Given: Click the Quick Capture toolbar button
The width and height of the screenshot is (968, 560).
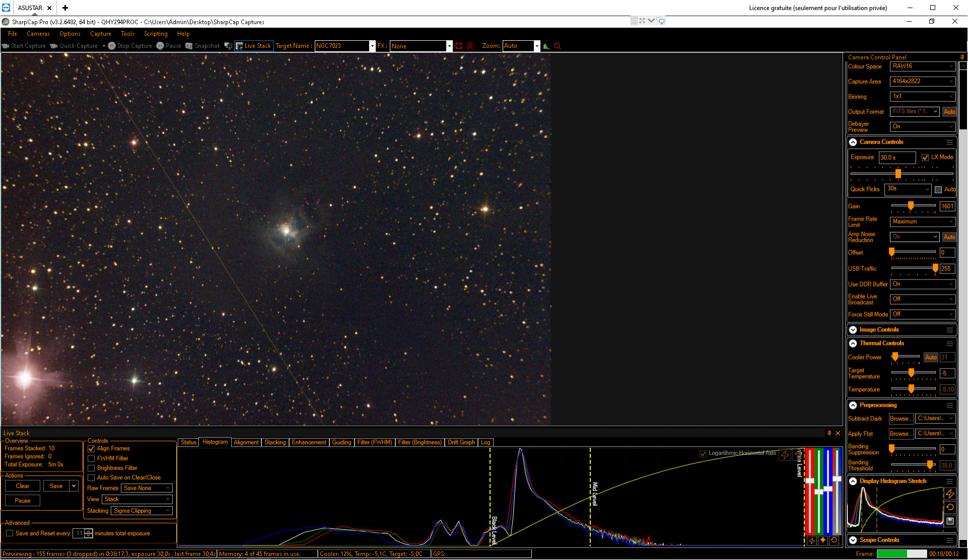Looking at the screenshot, I should [x=74, y=46].
